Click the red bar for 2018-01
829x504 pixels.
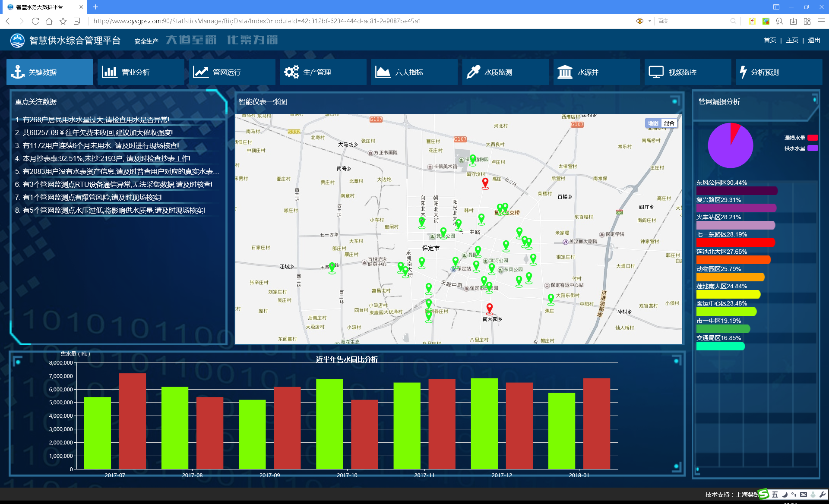point(596,423)
